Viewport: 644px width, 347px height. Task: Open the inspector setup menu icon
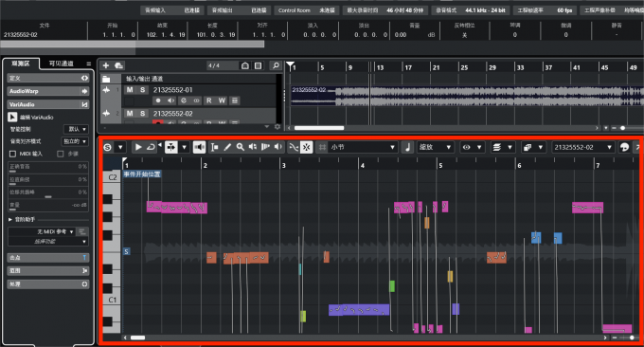point(89,64)
